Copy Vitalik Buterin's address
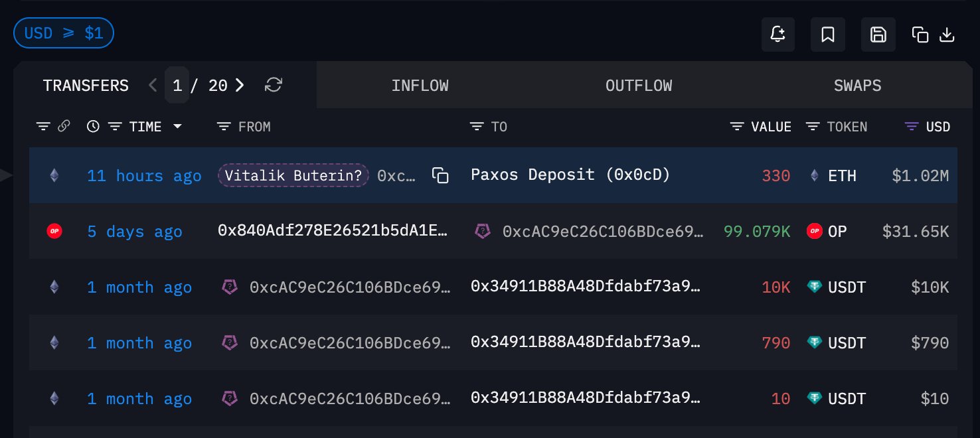The width and height of the screenshot is (980, 438). point(440,175)
